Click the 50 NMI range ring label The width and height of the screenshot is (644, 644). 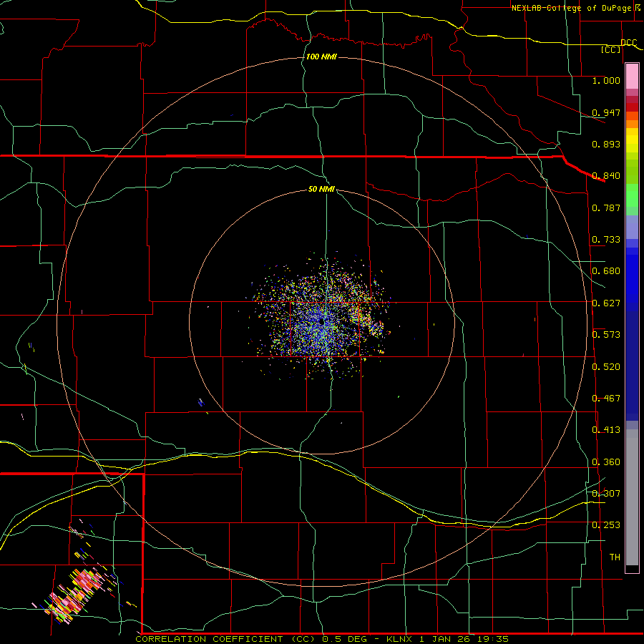pyautogui.click(x=321, y=189)
